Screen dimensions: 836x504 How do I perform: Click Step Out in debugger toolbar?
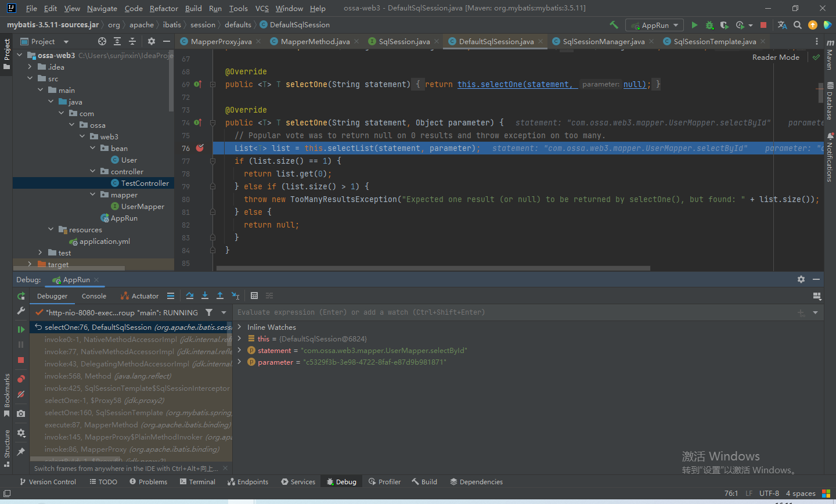point(220,296)
